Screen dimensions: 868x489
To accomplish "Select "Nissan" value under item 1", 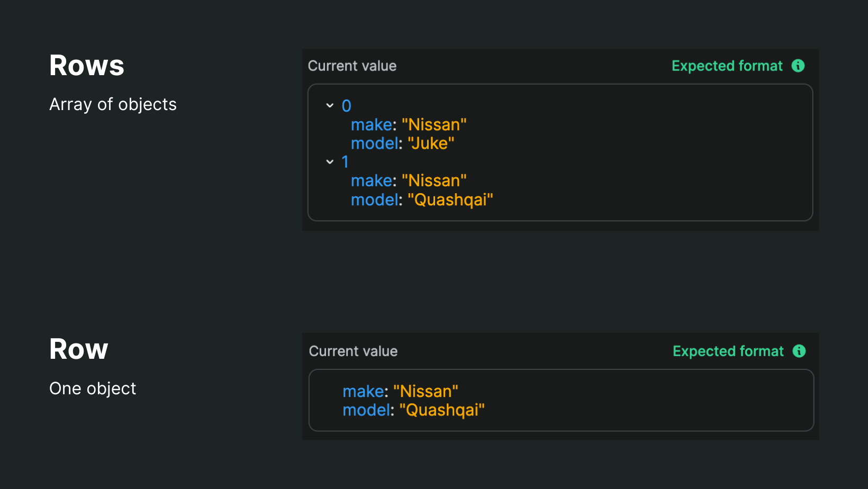I will pyautogui.click(x=434, y=181).
